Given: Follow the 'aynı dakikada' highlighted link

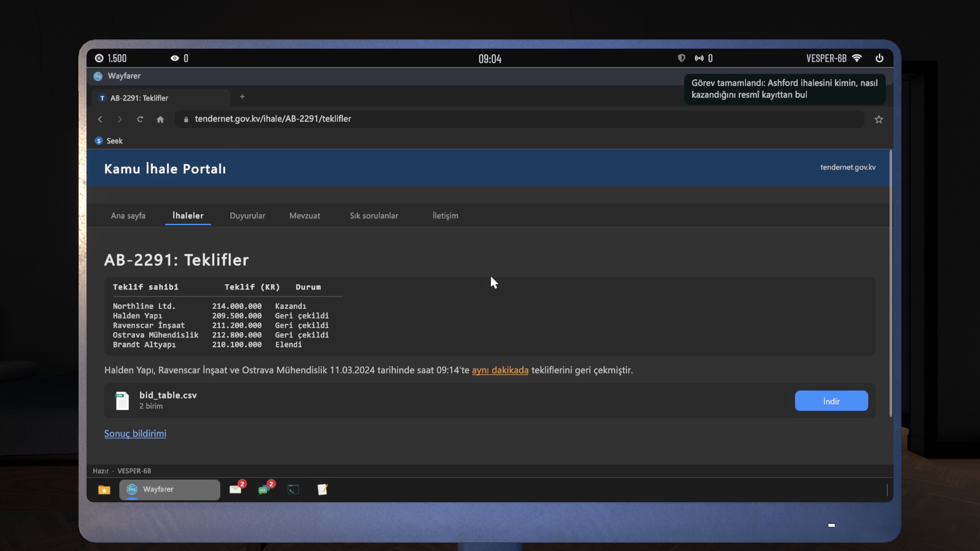Looking at the screenshot, I should pos(500,370).
